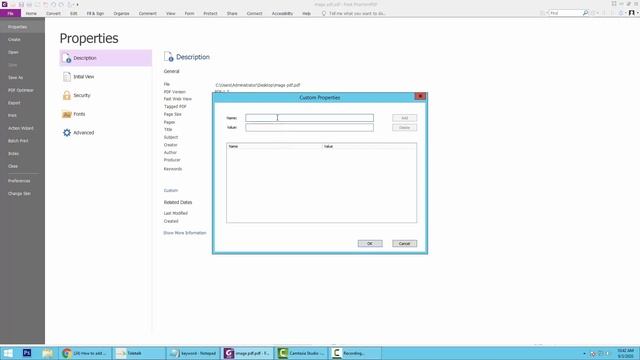Click the Security padlock icon

click(x=67, y=95)
